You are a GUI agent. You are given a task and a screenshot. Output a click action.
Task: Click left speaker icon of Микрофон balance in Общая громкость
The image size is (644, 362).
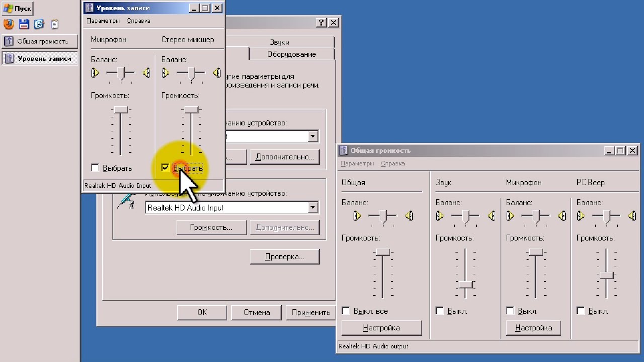point(510,216)
